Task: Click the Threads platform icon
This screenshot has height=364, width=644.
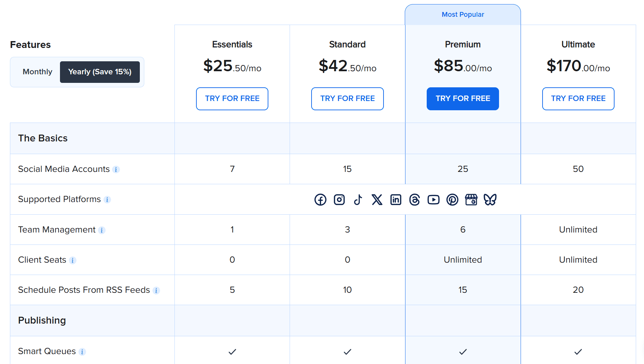Action: [414, 200]
